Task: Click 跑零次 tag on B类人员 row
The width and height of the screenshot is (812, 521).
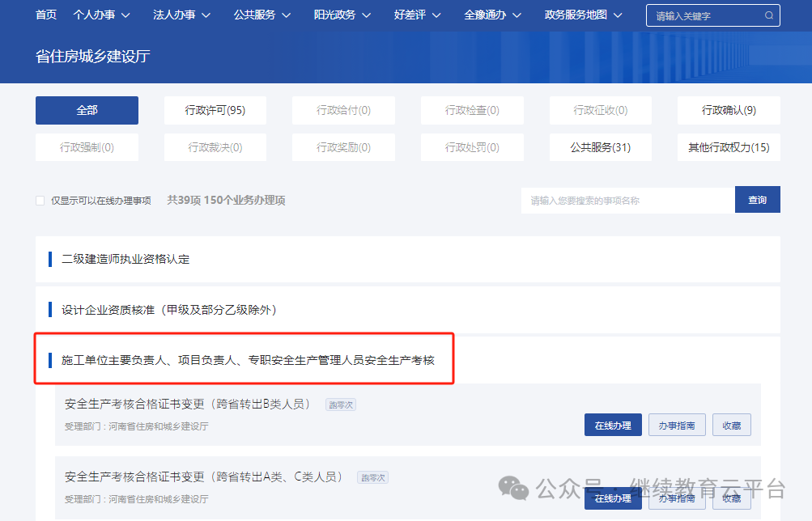Action: click(x=341, y=405)
